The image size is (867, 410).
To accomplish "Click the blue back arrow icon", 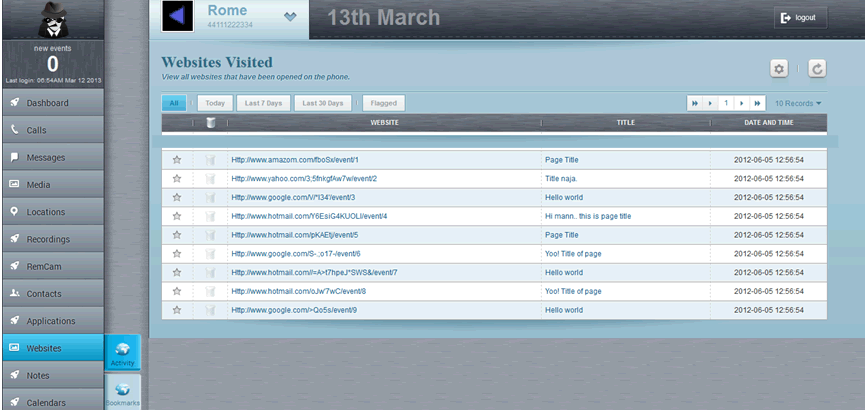I will (177, 16).
